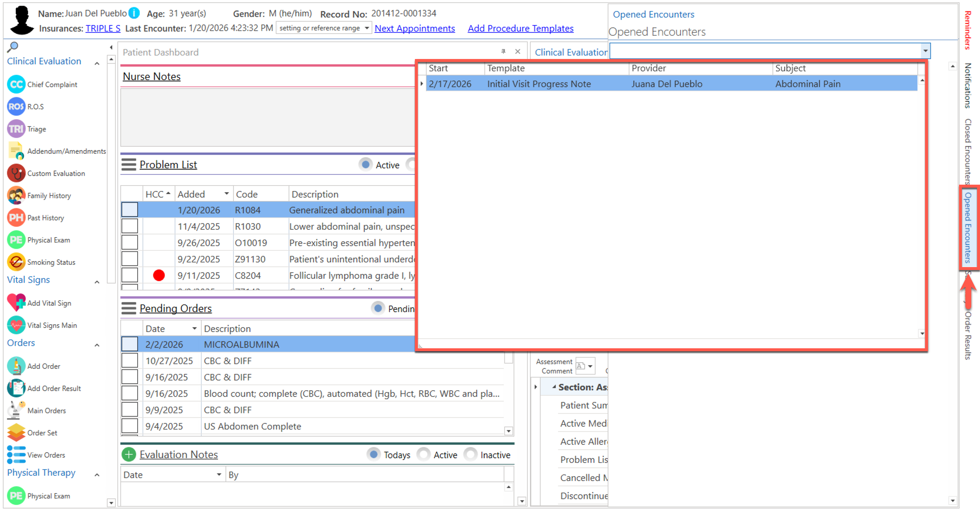Screen dimensions: 980x509
Task: Select the Inactive radio in Evaluation Notes
Action: [470, 454]
